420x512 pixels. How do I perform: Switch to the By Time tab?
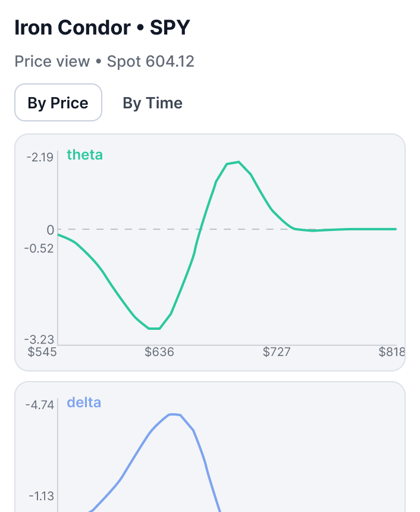[152, 103]
